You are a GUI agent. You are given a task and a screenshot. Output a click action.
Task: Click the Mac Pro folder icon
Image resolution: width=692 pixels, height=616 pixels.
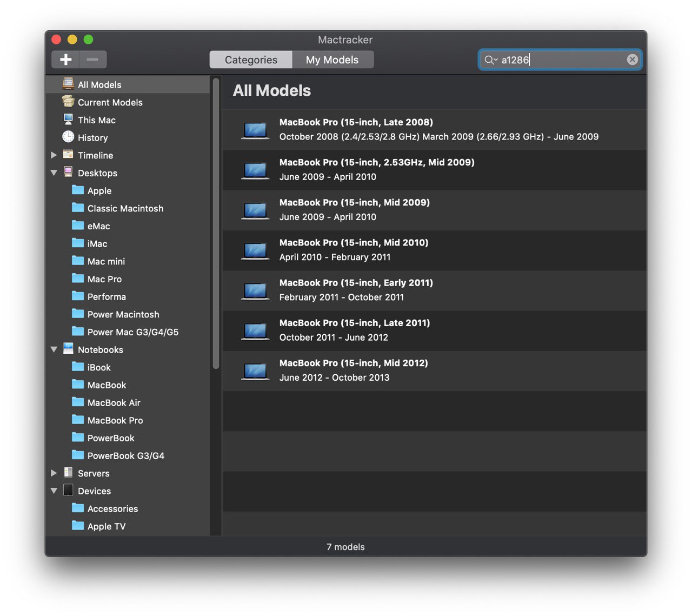pyautogui.click(x=78, y=279)
